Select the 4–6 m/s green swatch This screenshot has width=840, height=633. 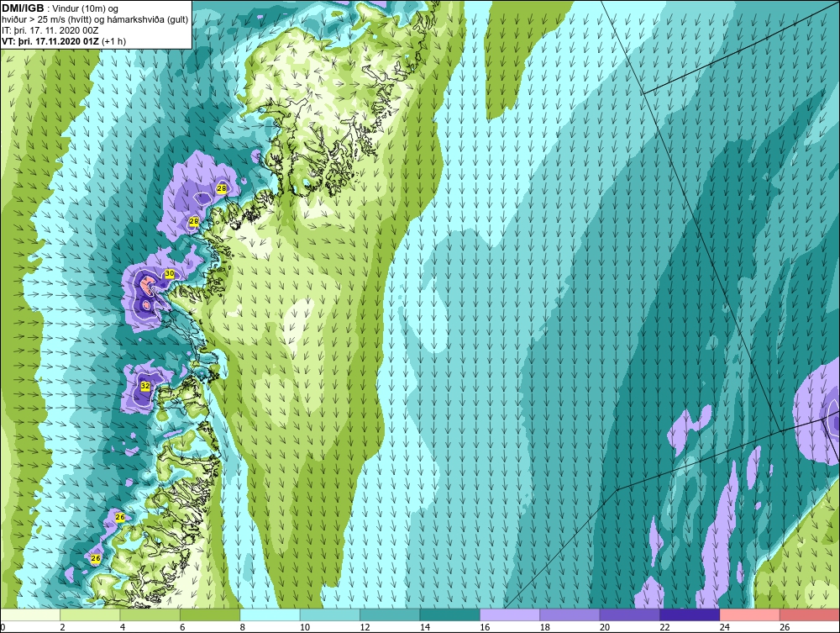pos(150,615)
